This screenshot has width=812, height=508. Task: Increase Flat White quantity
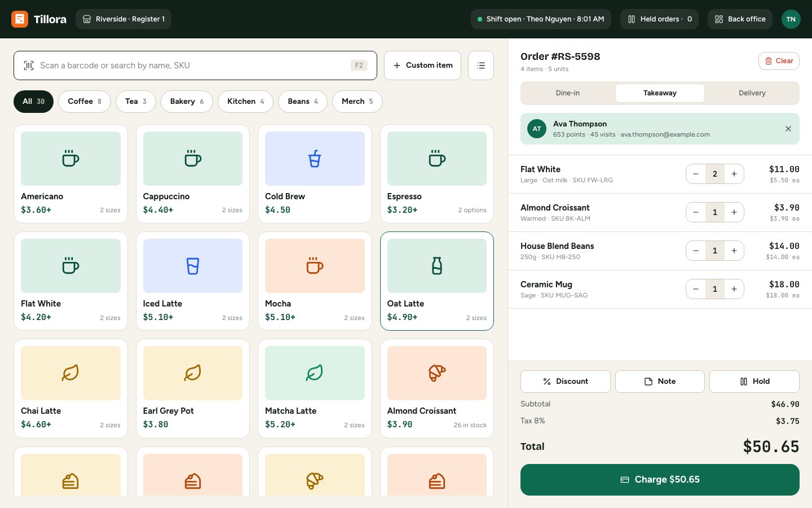point(734,174)
